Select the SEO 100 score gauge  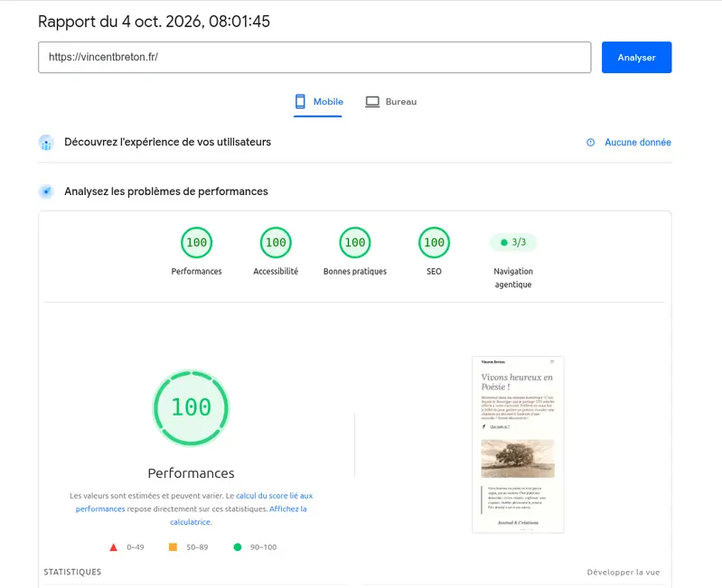tap(435, 242)
